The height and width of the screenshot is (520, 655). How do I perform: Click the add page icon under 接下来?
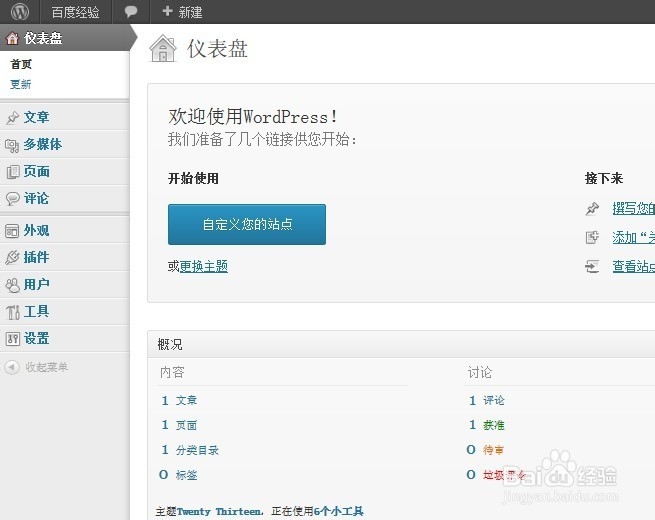click(592, 237)
